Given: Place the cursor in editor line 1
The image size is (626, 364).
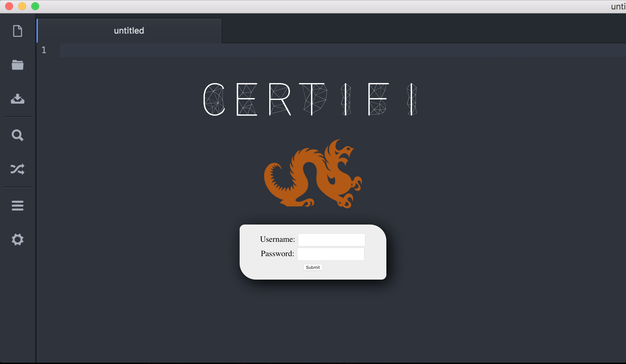Looking at the screenshot, I should (x=323, y=50).
